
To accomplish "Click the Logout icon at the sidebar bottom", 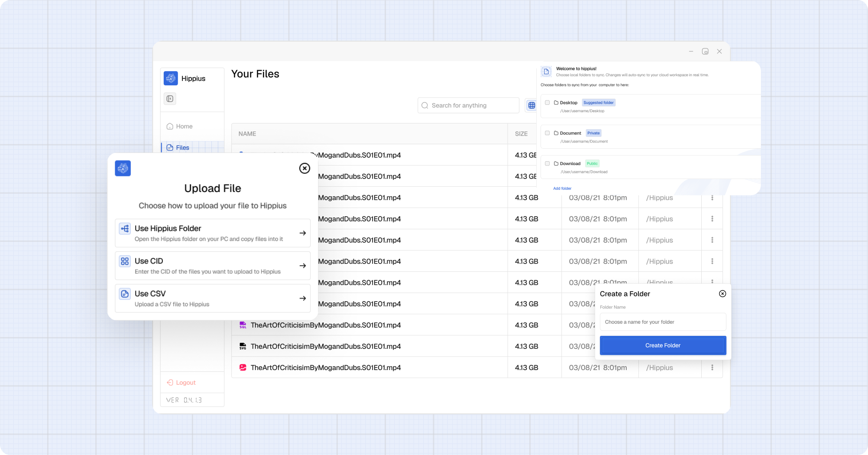I will pos(170,383).
